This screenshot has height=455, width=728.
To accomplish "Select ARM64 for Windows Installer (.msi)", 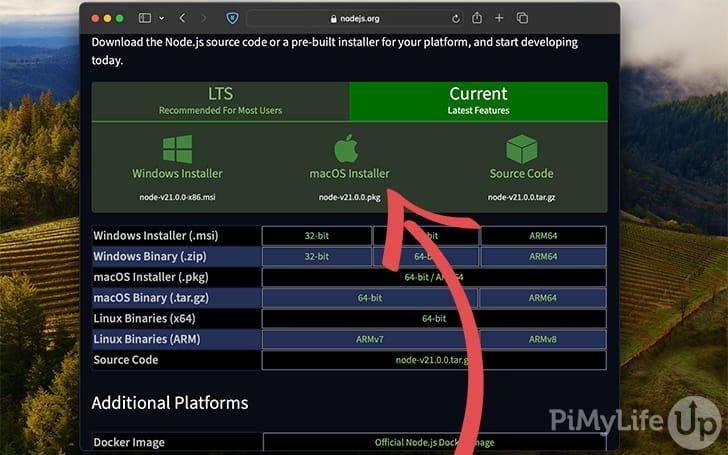I will point(543,236).
